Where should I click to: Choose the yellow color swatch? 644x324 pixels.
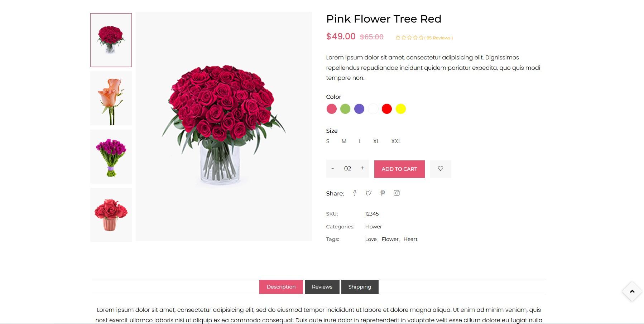401,109
